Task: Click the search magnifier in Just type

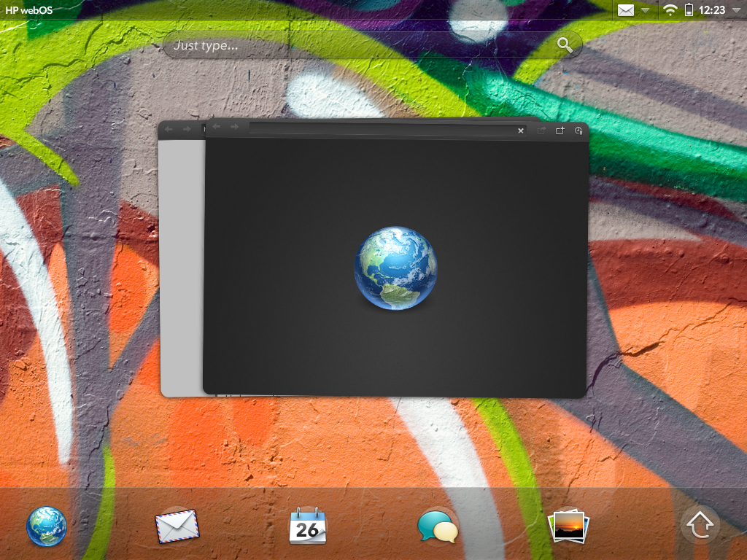Action: 565,45
